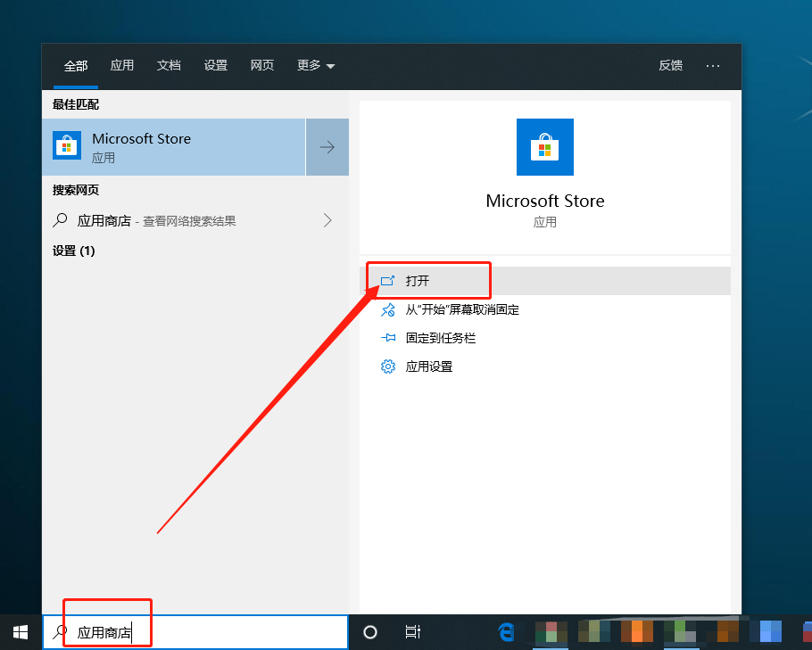
Task: Select the Microsoft Store best match result
Action: coord(174,147)
